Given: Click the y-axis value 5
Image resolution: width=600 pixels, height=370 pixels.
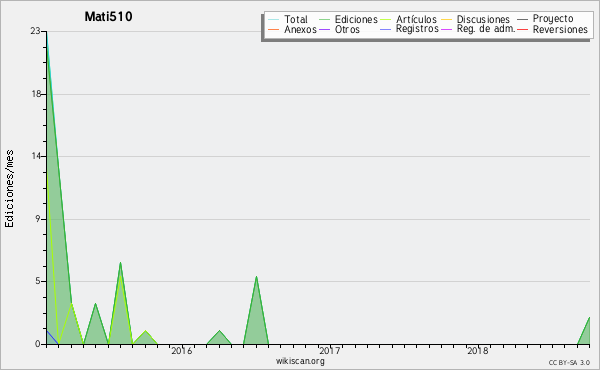Looking at the screenshot, I should [x=38, y=281].
